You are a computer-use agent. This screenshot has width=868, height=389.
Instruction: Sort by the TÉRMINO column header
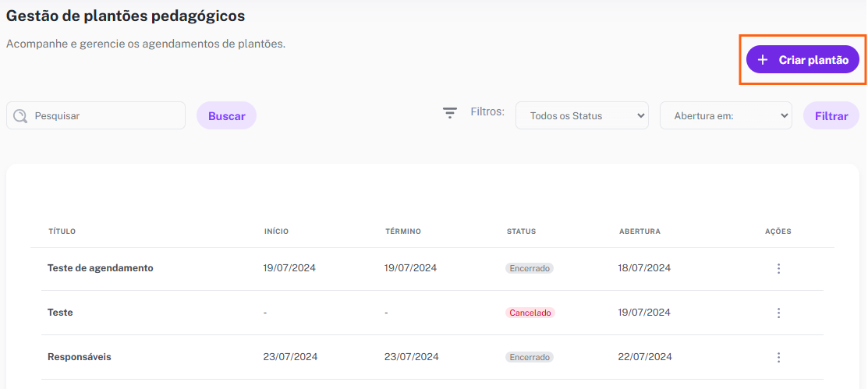point(403,232)
